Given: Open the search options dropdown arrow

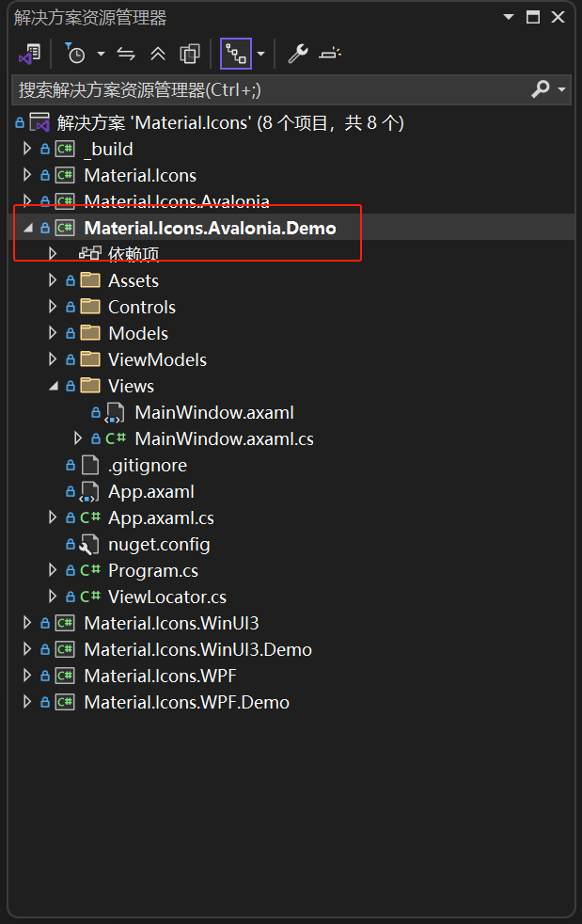Looking at the screenshot, I should tap(560, 88).
